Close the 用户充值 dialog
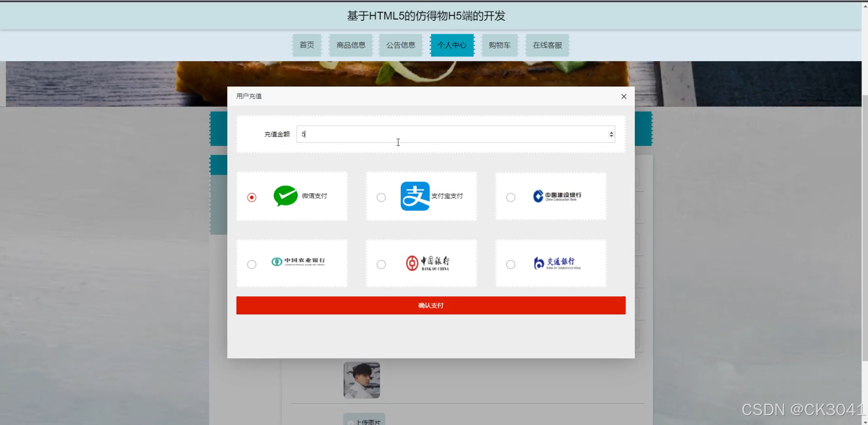The height and width of the screenshot is (425, 868). pos(624,96)
